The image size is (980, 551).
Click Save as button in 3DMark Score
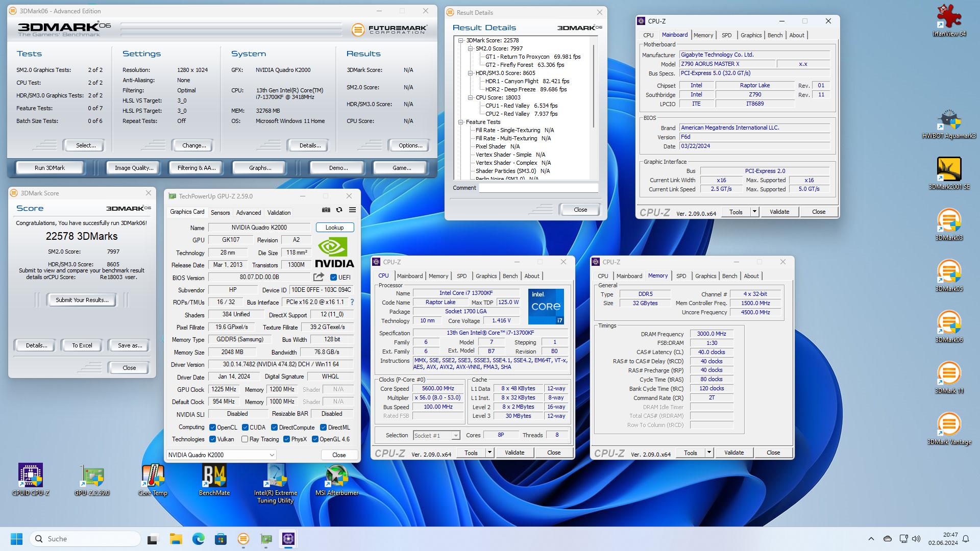click(130, 345)
